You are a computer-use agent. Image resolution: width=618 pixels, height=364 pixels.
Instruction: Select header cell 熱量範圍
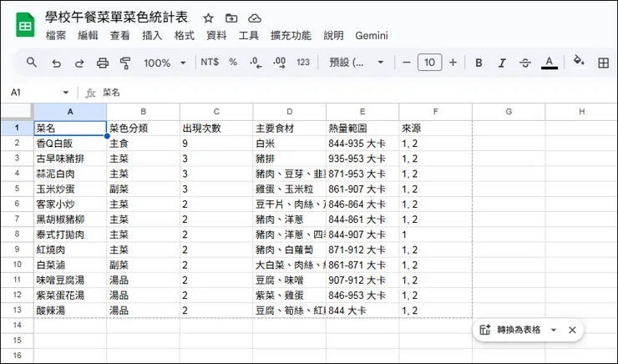click(362, 128)
